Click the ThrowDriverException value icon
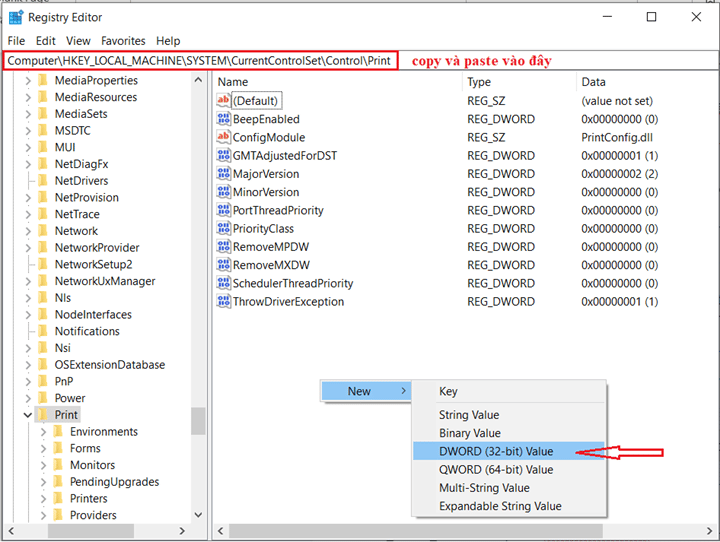This screenshot has height=542, width=720. pos(224,302)
